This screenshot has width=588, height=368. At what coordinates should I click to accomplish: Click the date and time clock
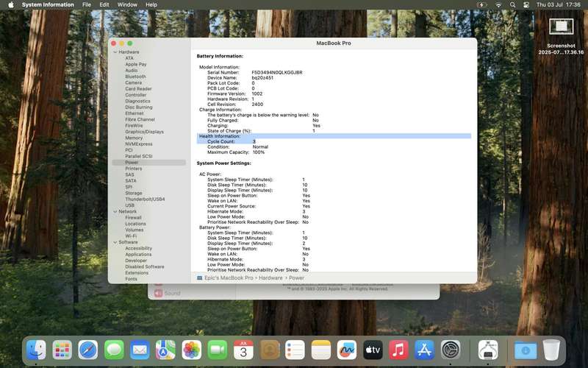558,4
